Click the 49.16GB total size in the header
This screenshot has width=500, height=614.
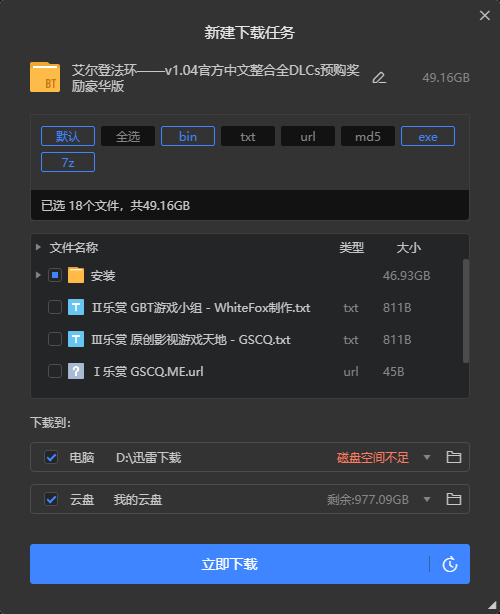[x=446, y=78]
